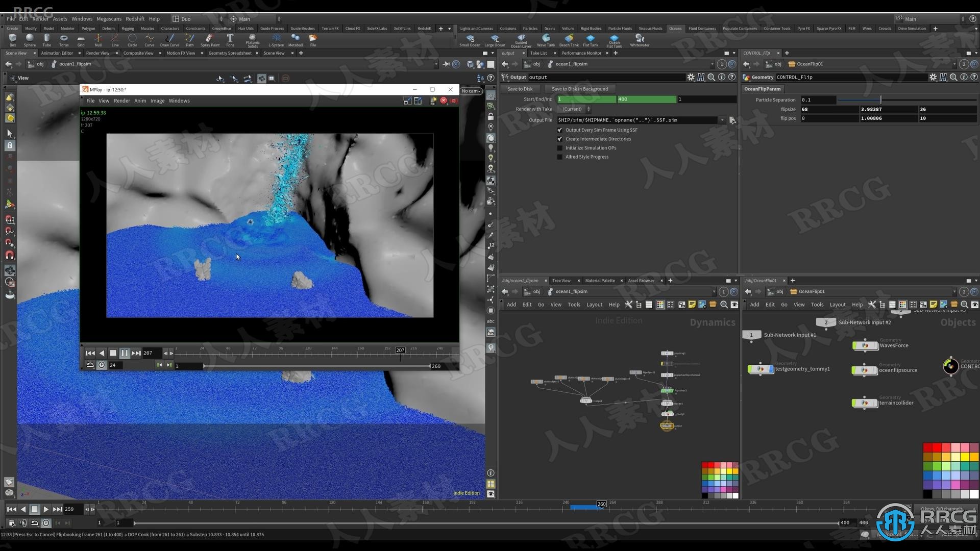Screen dimensions: 980x551
Task: Toggle pin for the Output parameter pane
Action: [722, 64]
